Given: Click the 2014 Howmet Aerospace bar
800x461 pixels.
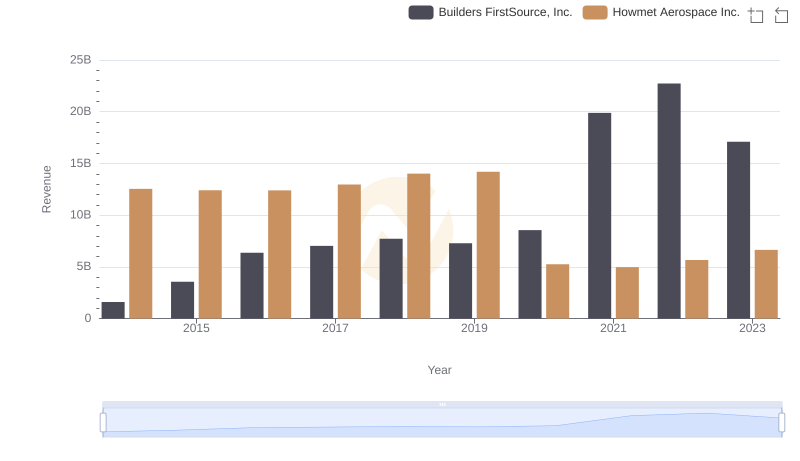Looking at the screenshot, I should pos(141,253).
